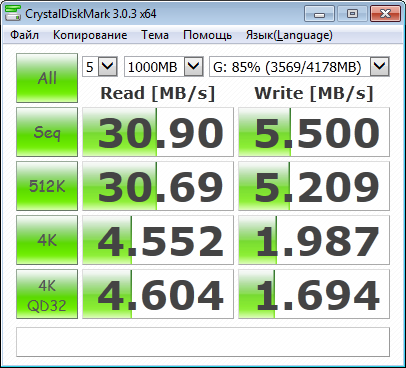Open the Копирование menu
The image size is (406, 368).
coord(90,35)
